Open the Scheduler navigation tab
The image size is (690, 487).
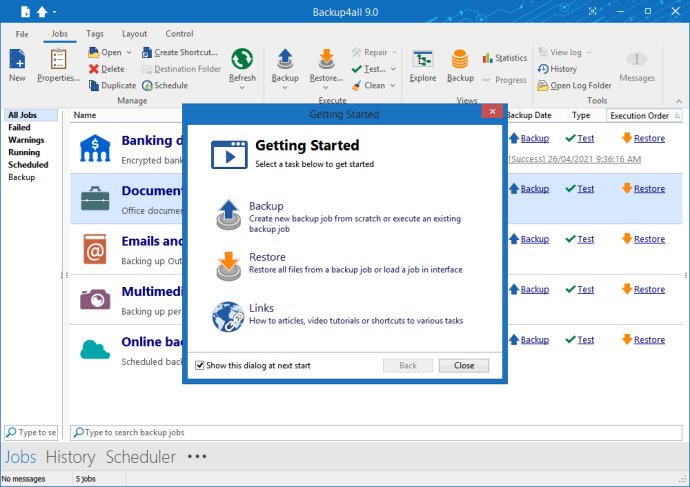(x=141, y=457)
